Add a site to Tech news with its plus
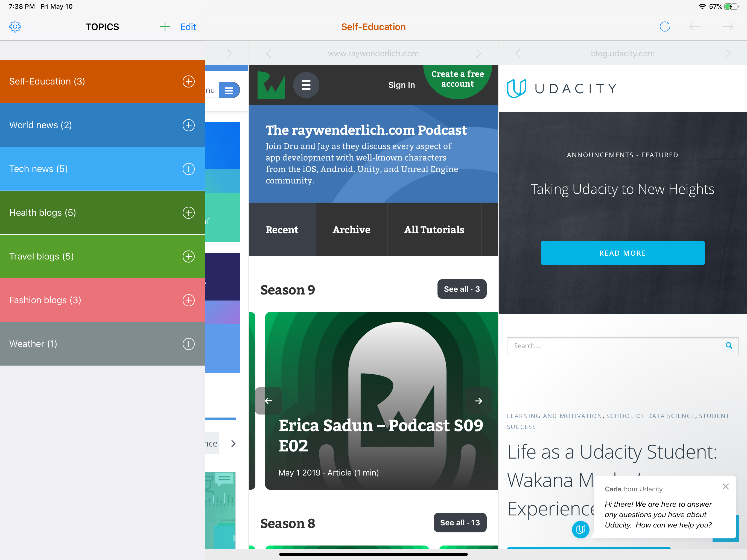 (x=188, y=169)
